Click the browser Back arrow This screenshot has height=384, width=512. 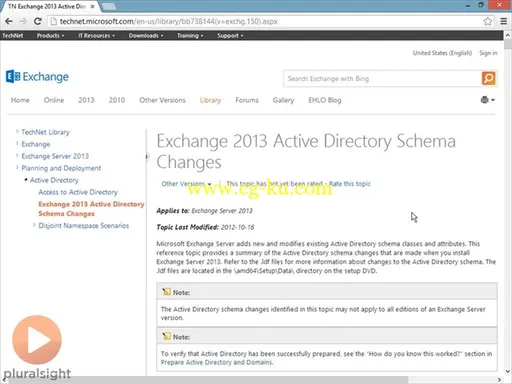[x=9, y=21]
